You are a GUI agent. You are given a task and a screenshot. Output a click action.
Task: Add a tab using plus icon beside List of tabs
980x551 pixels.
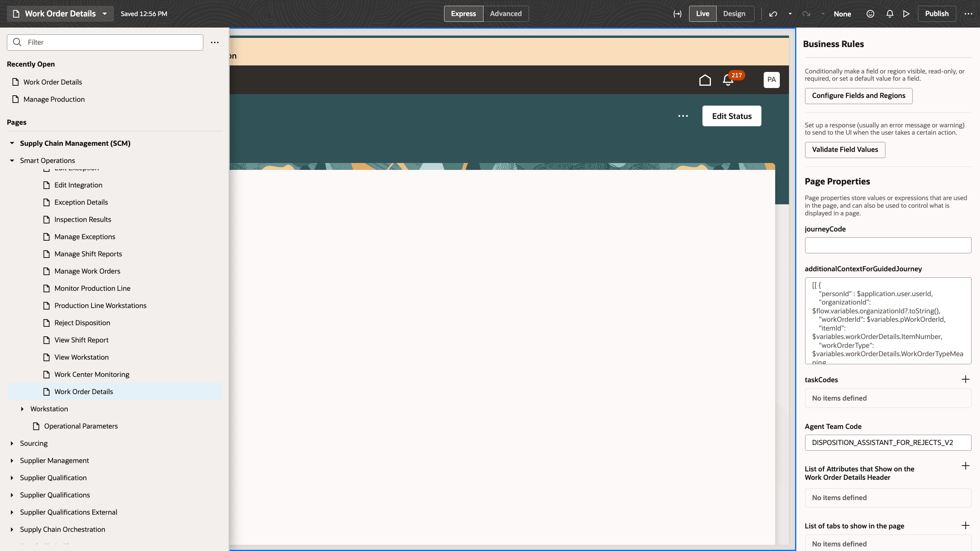966,525
